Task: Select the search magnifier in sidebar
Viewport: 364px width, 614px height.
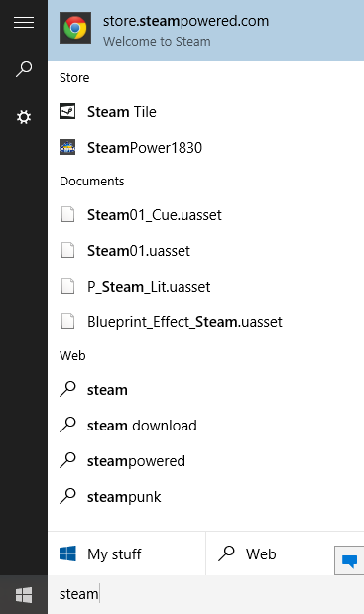Action: click(x=24, y=69)
